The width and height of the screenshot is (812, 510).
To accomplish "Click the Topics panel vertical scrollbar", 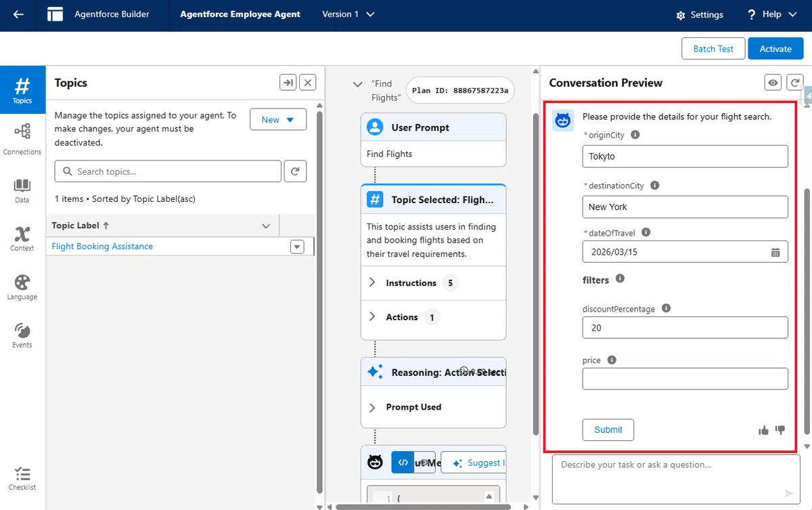I will pos(319,301).
